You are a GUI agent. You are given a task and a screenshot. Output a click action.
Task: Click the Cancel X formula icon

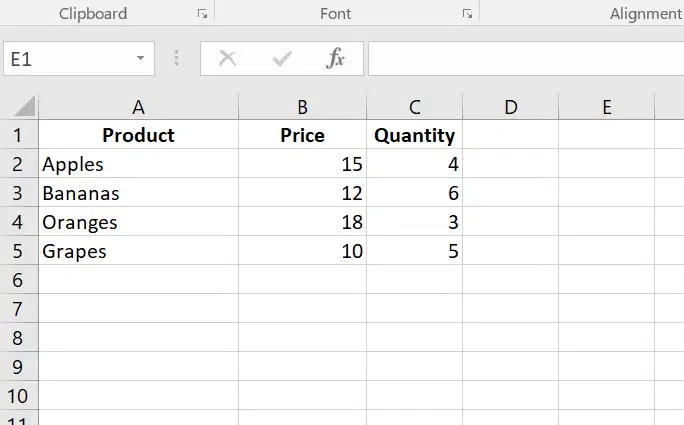tap(228, 59)
